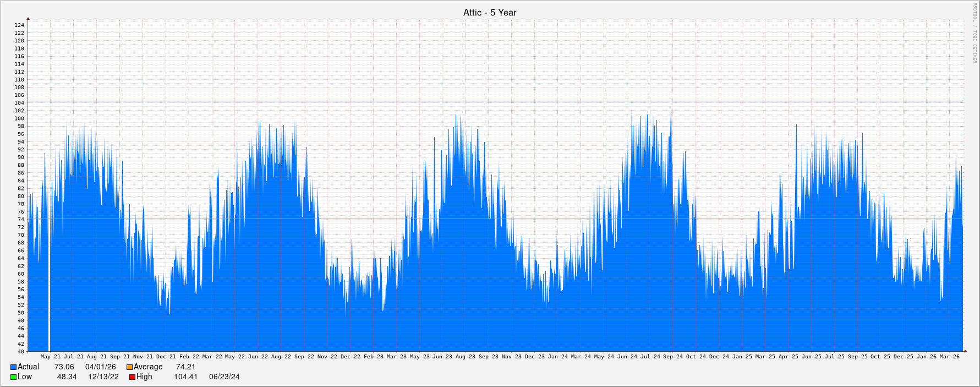Click the green Low legend swatch
The height and width of the screenshot is (387, 980).
coord(13,377)
